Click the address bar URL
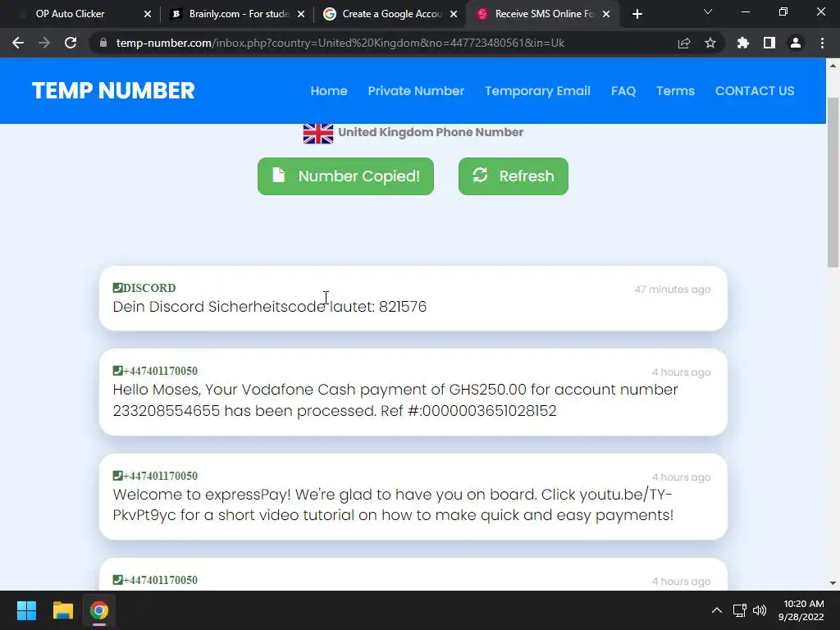The image size is (840, 630). coord(340,43)
